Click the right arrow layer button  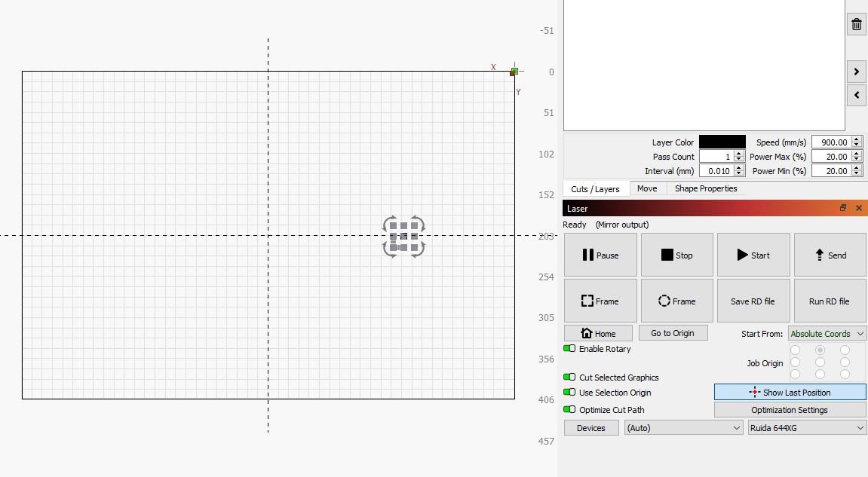[x=857, y=72]
